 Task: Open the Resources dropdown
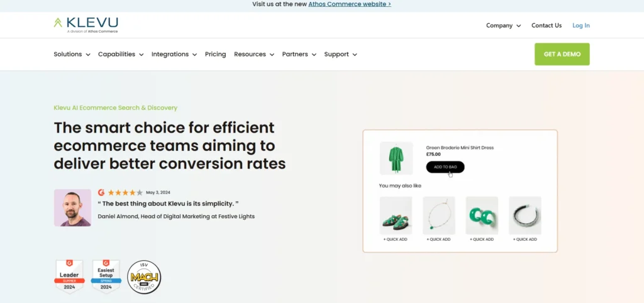coord(254,54)
